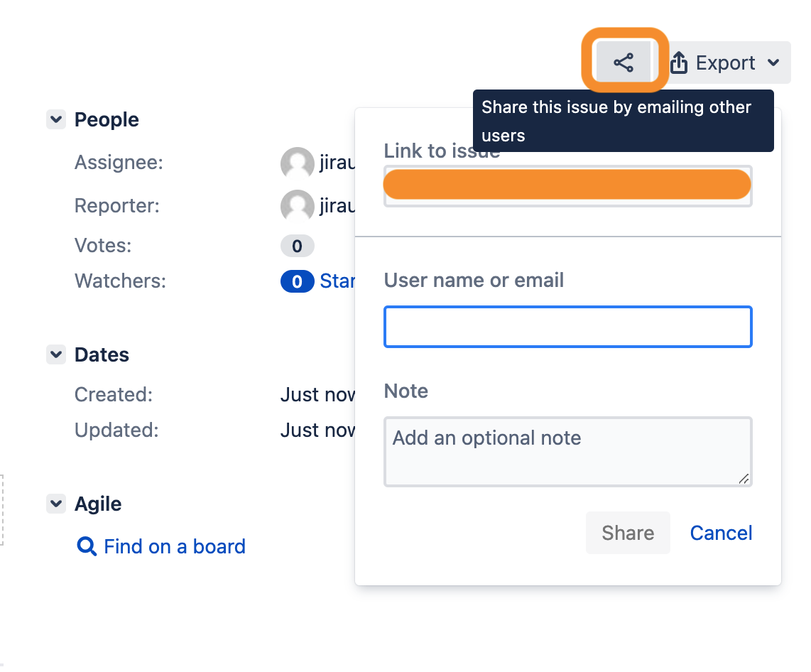Click the Assignee avatar image

(x=297, y=163)
